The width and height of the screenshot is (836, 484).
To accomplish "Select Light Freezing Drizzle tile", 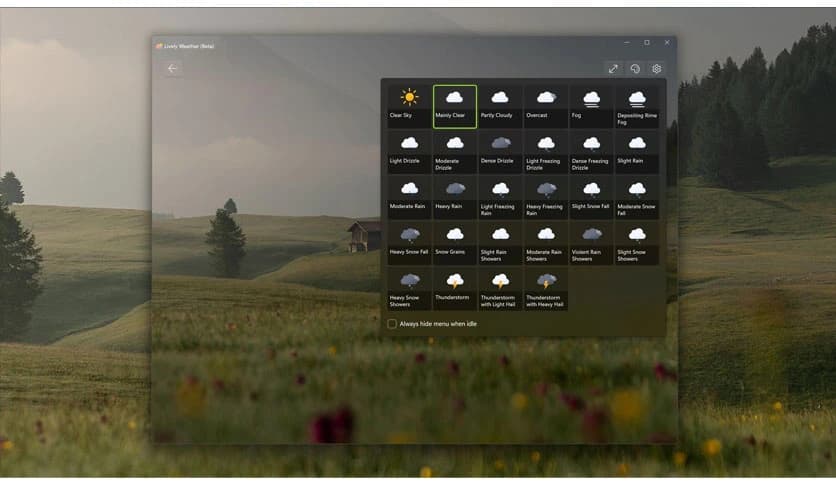I will (x=546, y=152).
